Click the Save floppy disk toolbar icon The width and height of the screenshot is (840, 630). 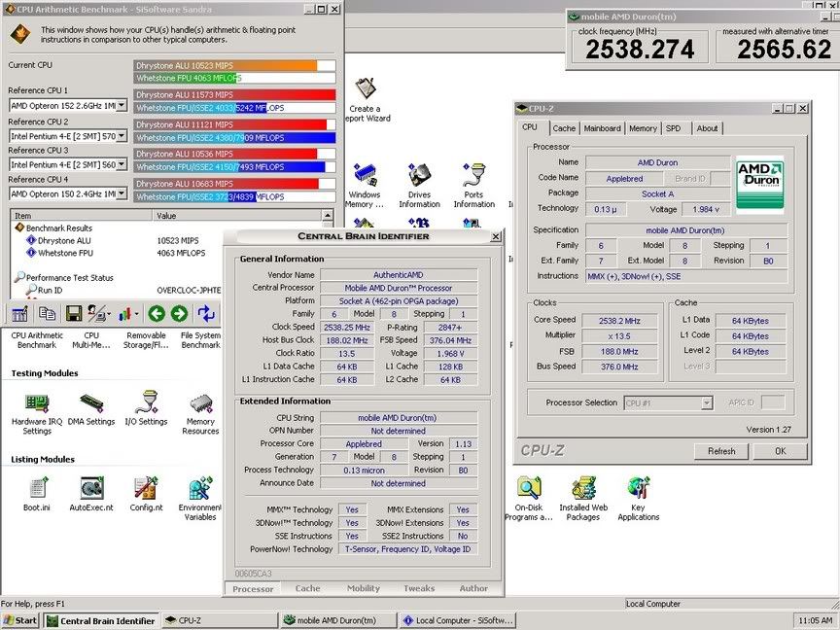click(73, 314)
